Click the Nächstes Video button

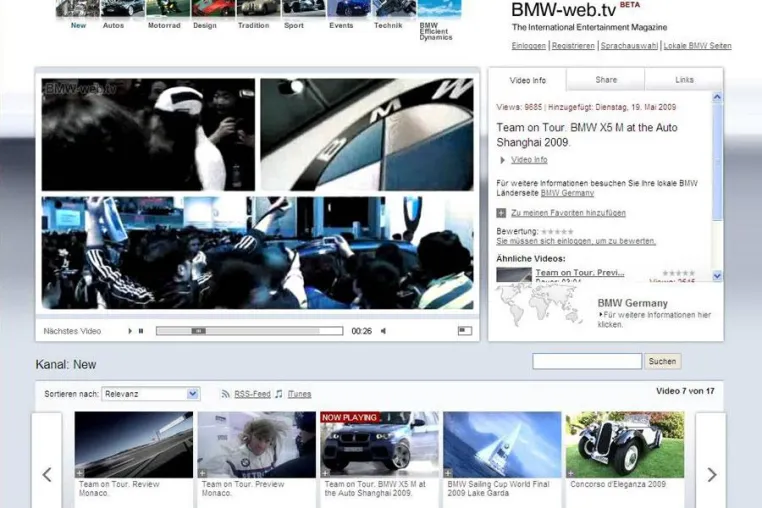tap(72, 331)
